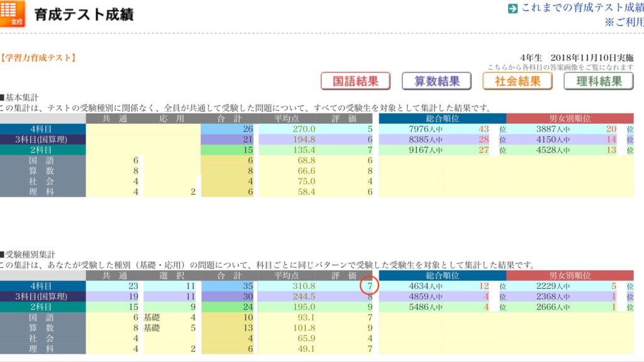Click the ※ご利用 note text
Viewport: 644px width, 362px height.
coord(625,22)
